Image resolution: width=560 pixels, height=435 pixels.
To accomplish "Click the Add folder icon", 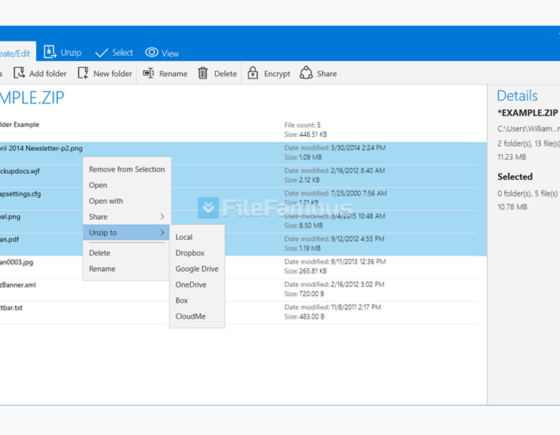I will click(x=19, y=73).
